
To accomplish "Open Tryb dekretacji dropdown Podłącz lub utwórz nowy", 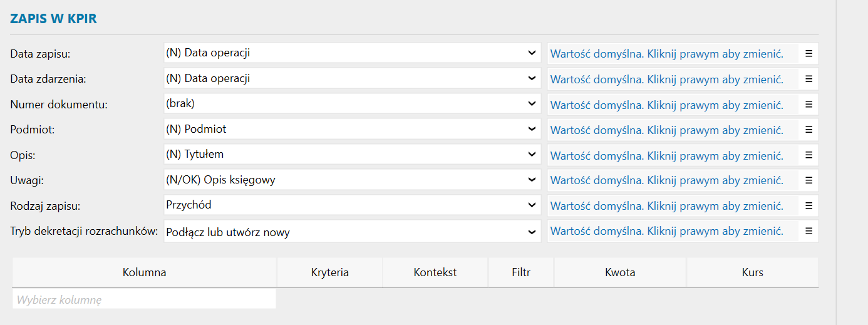I will tap(352, 232).
